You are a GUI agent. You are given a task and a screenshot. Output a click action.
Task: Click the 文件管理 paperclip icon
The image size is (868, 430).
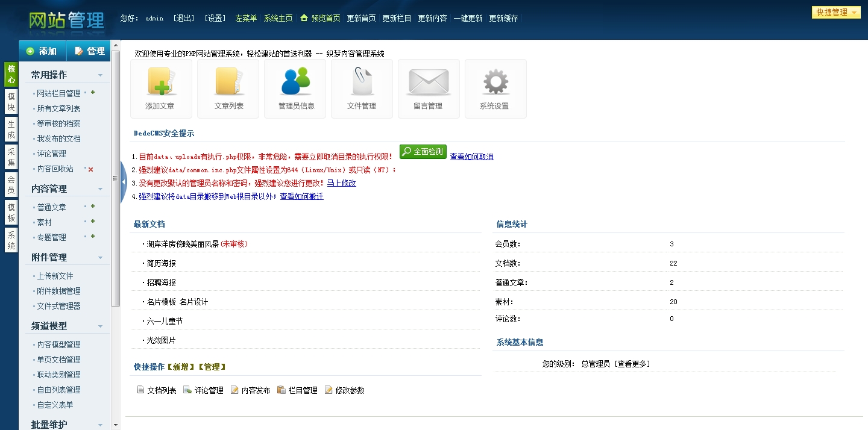362,83
